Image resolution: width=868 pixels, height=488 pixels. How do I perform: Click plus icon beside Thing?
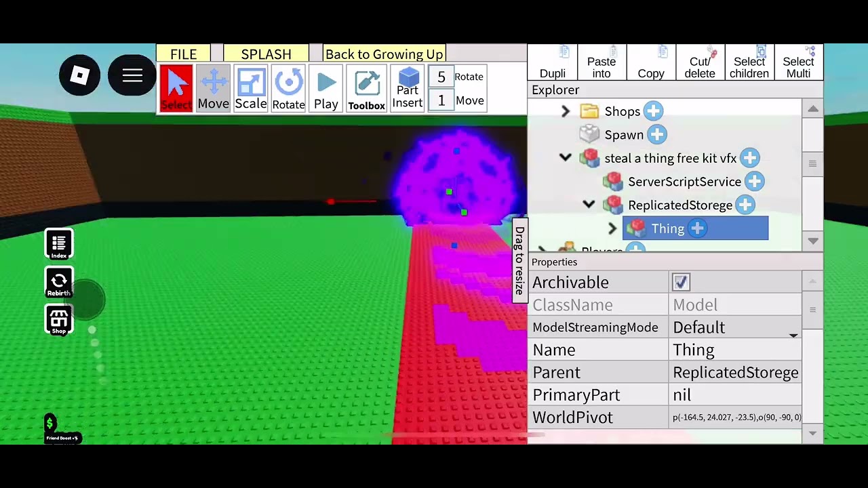click(x=697, y=228)
